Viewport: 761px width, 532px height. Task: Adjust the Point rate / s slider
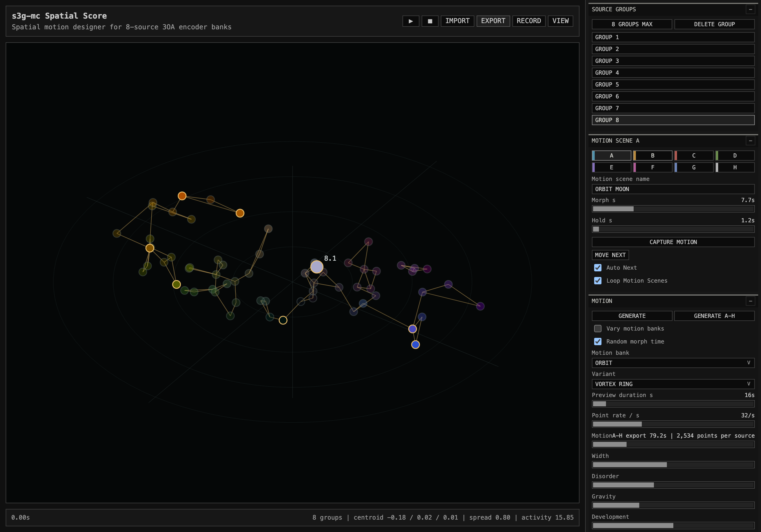[673, 424]
